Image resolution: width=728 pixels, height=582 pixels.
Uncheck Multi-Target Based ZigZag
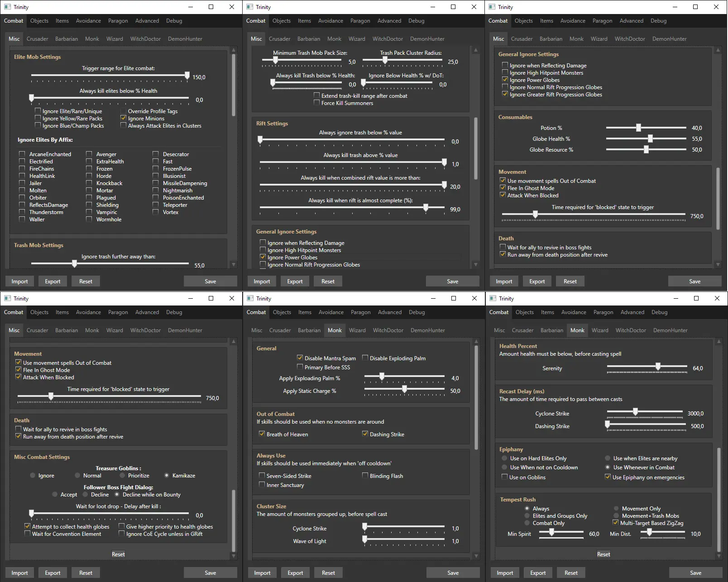615,523
